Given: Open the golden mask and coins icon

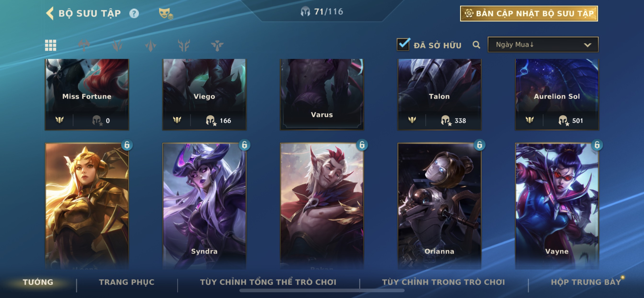Looking at the screenshot, I should (x=166, y=13).
